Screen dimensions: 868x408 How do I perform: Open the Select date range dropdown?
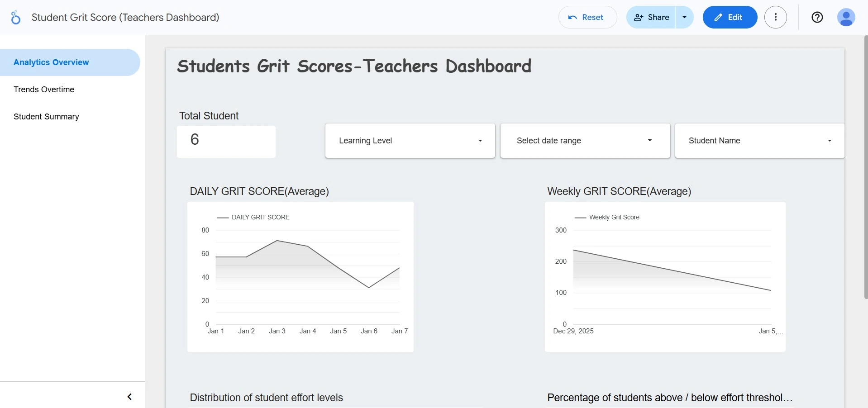point(585,141)
